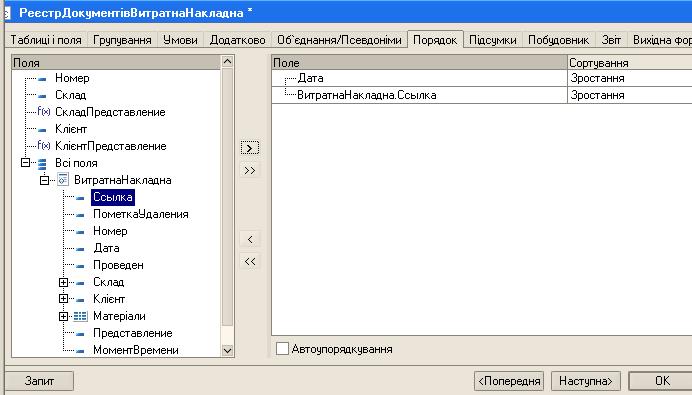Go back with the <Попередня button
The height and width of the screenshot is (395, 692).
pyautogui.click(x=509, y=380)
